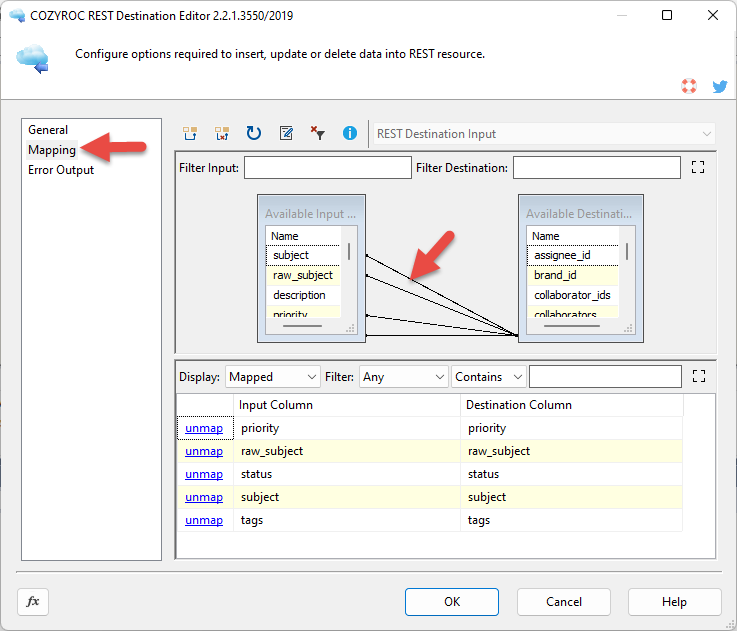Focus the Filter Destination text field
The width and height of the screenshot is (737, 631).
tap(596, 167)
